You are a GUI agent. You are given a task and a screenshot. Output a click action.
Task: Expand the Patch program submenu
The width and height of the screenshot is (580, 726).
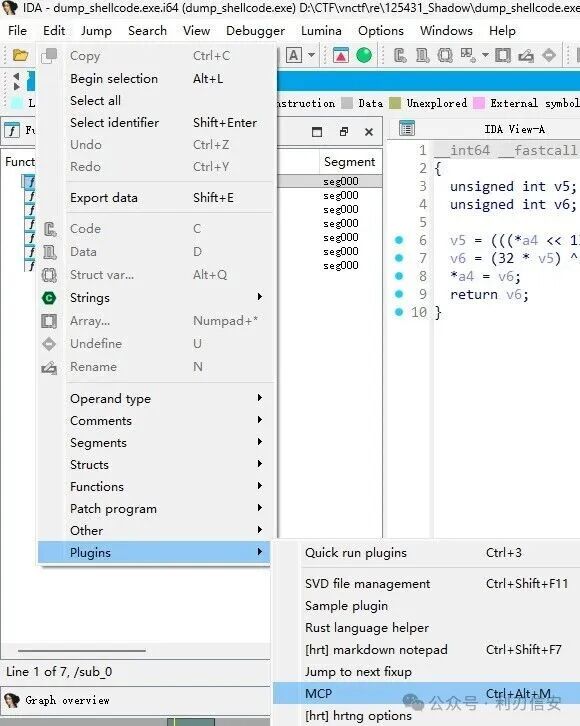(154, 508)
